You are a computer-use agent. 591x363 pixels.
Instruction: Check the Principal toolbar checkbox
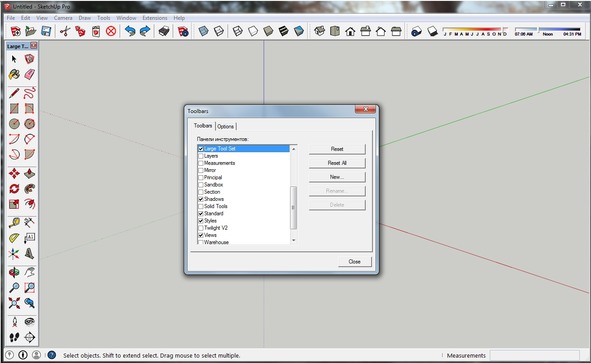(201, 178)
